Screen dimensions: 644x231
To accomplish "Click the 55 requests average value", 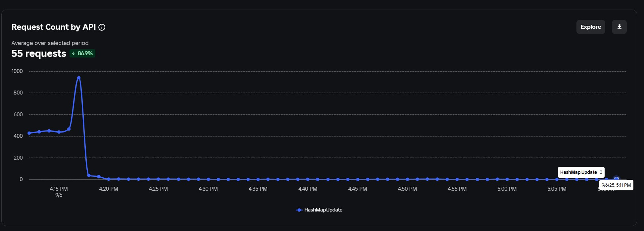I will 39,54.
